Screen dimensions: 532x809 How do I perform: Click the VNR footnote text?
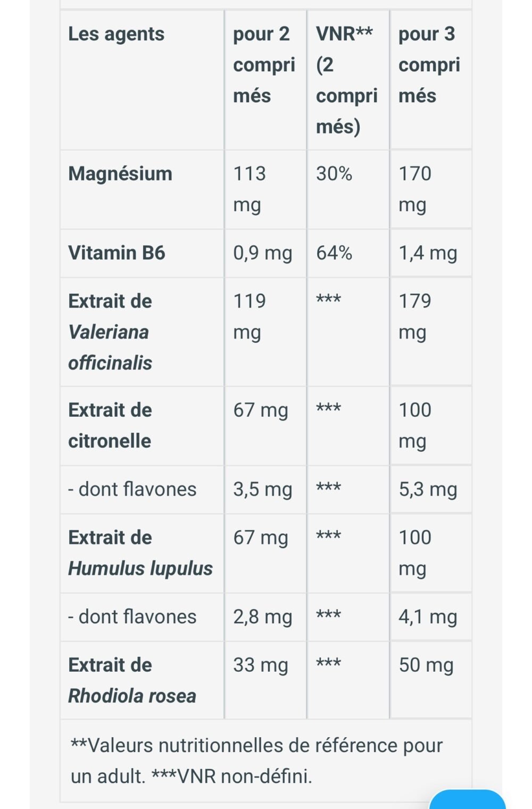click(x=256, y=761)
